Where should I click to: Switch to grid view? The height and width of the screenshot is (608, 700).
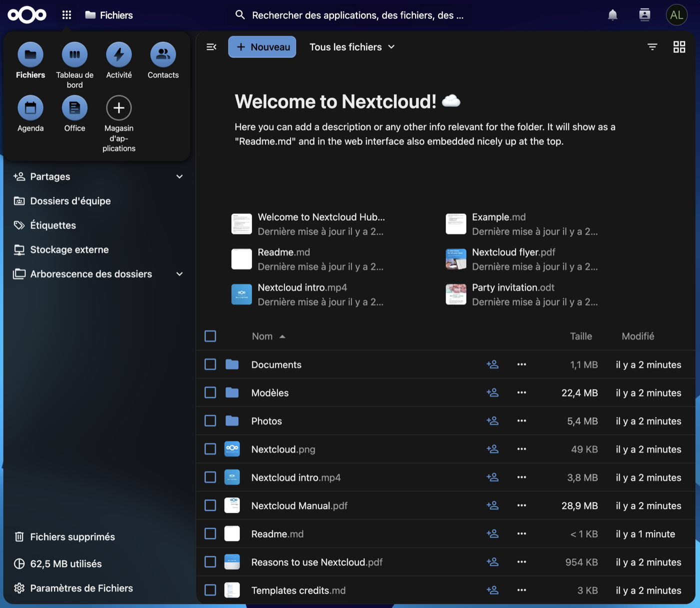pyautogui.click(x=679, y=47)
